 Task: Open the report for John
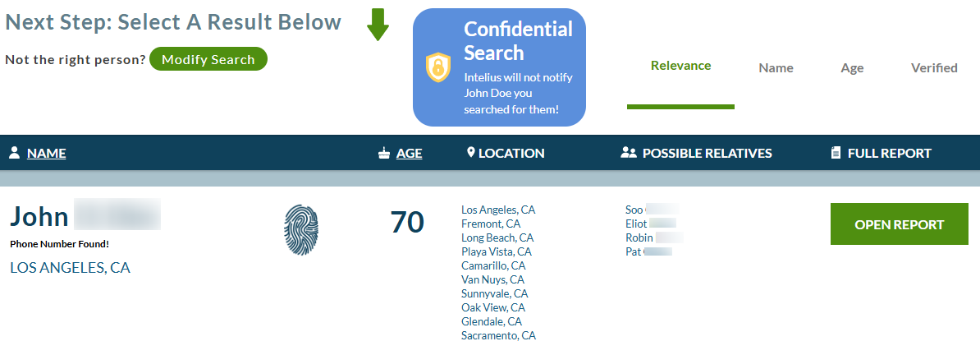(x=899, y=224)
